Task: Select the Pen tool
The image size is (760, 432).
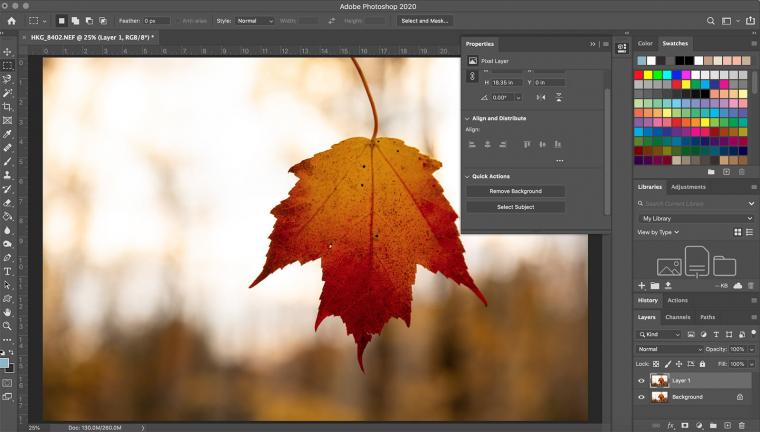Action: (7, 257)
